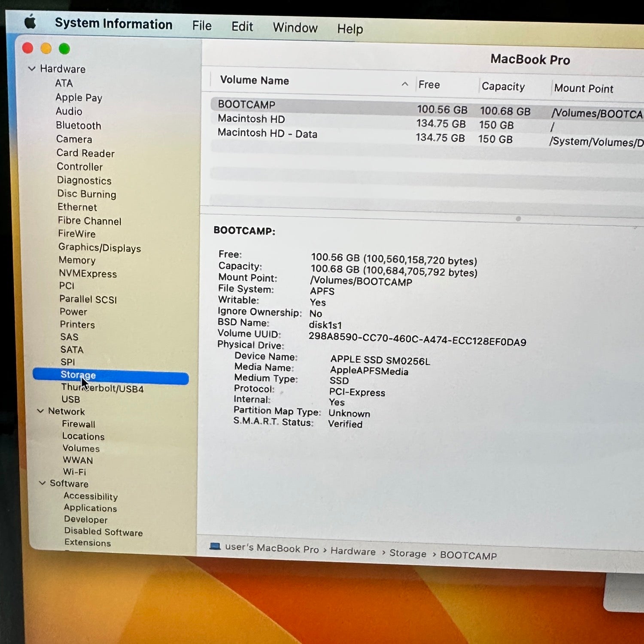Image resolution: width=644 pixels, height=644 pixels.
Task: Select Audio in the sidebar
Action: coord(69,111)
